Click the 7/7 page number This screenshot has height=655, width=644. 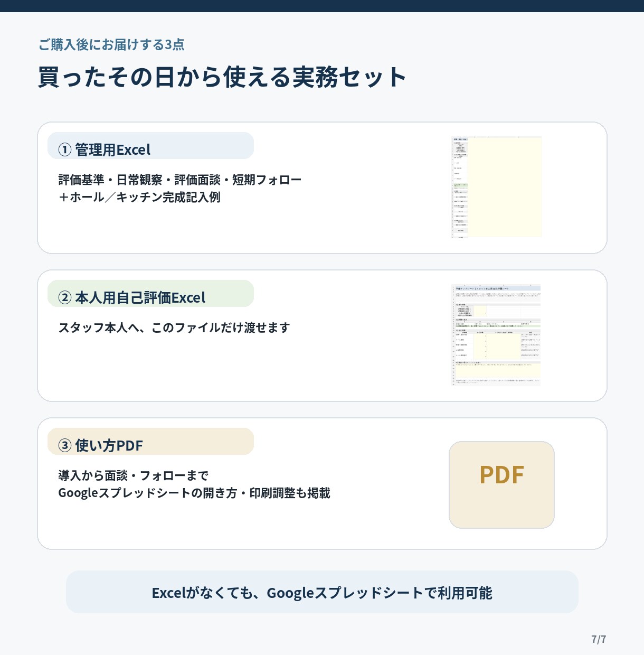click(x=599, y=639)
